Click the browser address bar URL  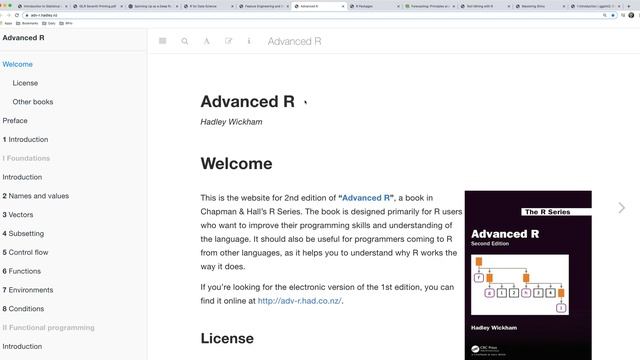tap(44, 15)
